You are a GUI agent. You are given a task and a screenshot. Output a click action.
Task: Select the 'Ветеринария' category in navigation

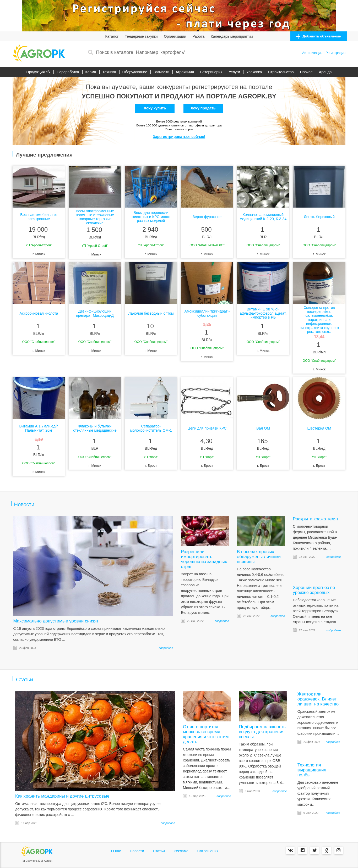pyautogui.click(x=211, y=72)
